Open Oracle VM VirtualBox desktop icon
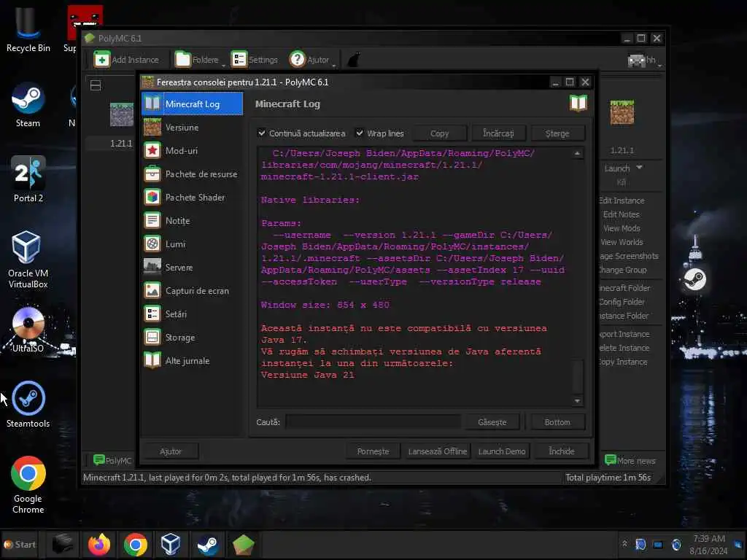 28,260
